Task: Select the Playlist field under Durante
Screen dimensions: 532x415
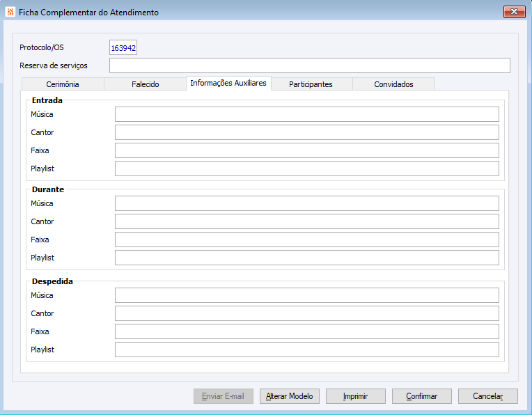Action: click(x=306, y=258)
